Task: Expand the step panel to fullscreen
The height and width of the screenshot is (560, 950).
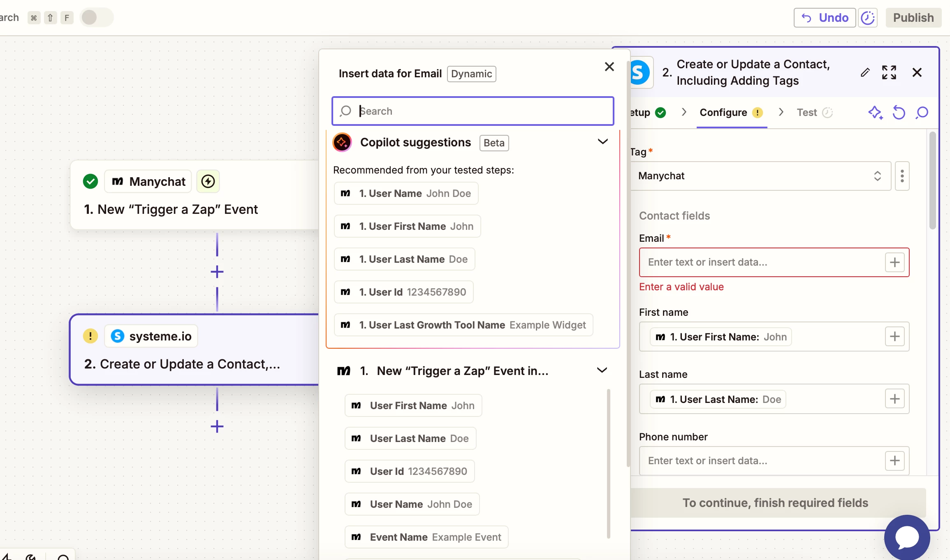Action: click(x=889, y=72)
